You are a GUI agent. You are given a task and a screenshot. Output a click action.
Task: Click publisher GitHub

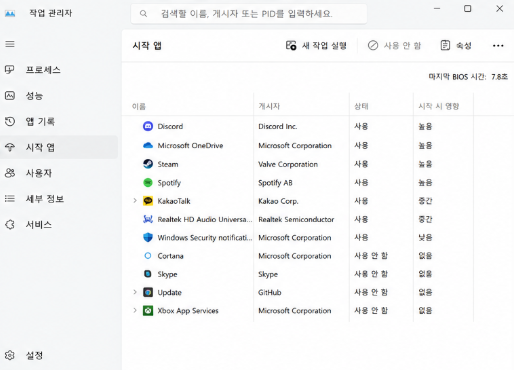[x=270, y=292]
